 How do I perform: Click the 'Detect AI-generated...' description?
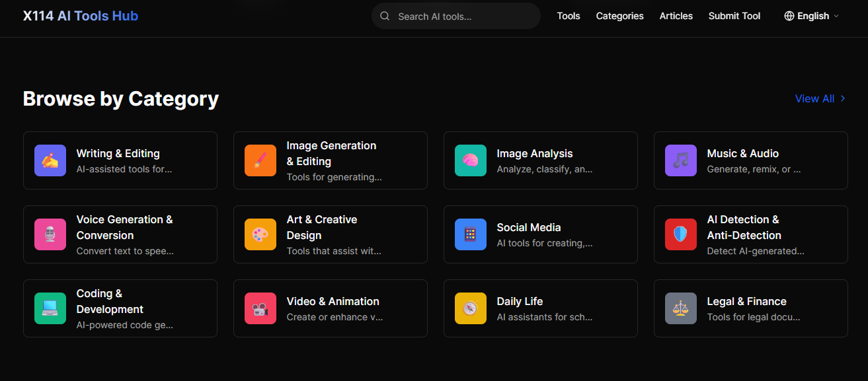click(756, 251)
